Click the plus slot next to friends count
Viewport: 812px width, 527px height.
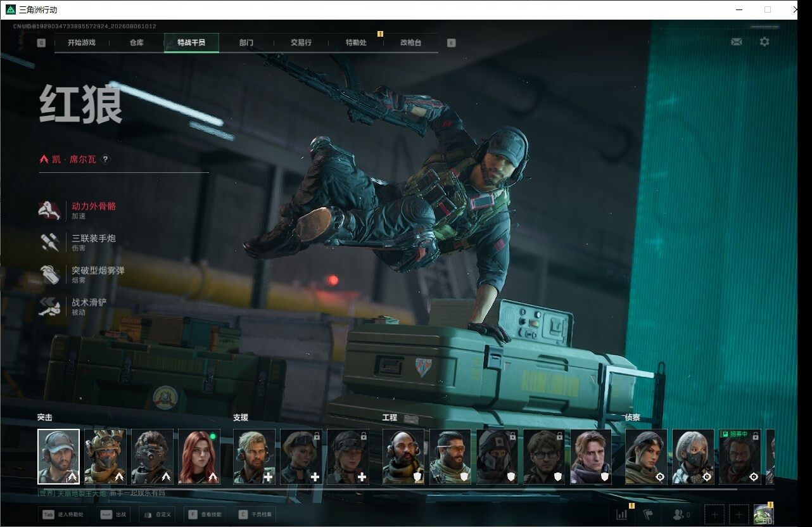(714, 514)
